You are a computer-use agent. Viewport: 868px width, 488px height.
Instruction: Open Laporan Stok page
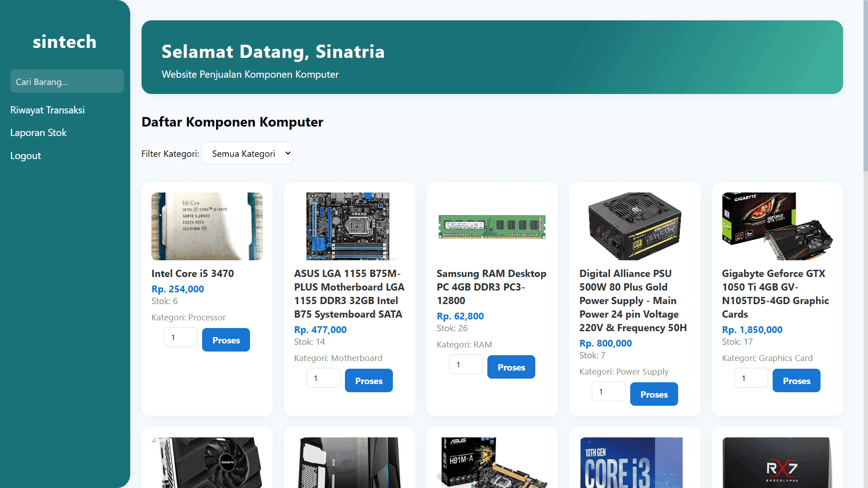pyautogui.click(x=38, y=132)
